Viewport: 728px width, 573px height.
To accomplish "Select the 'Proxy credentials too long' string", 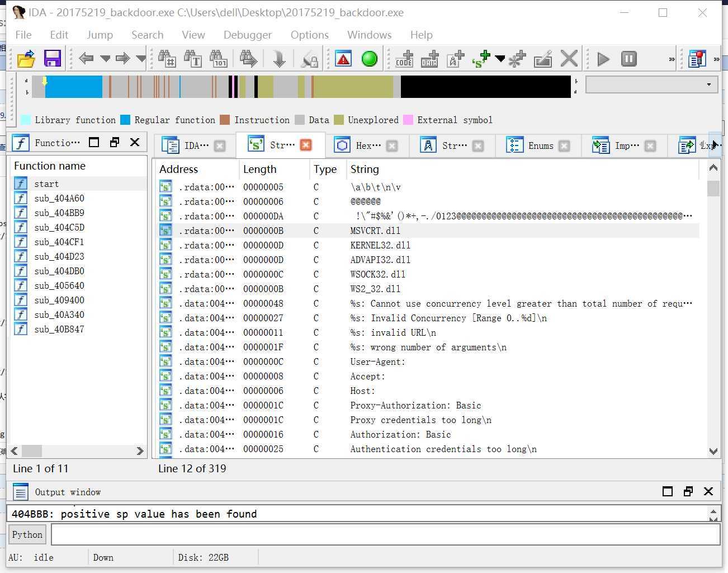I will coord(428,420).
